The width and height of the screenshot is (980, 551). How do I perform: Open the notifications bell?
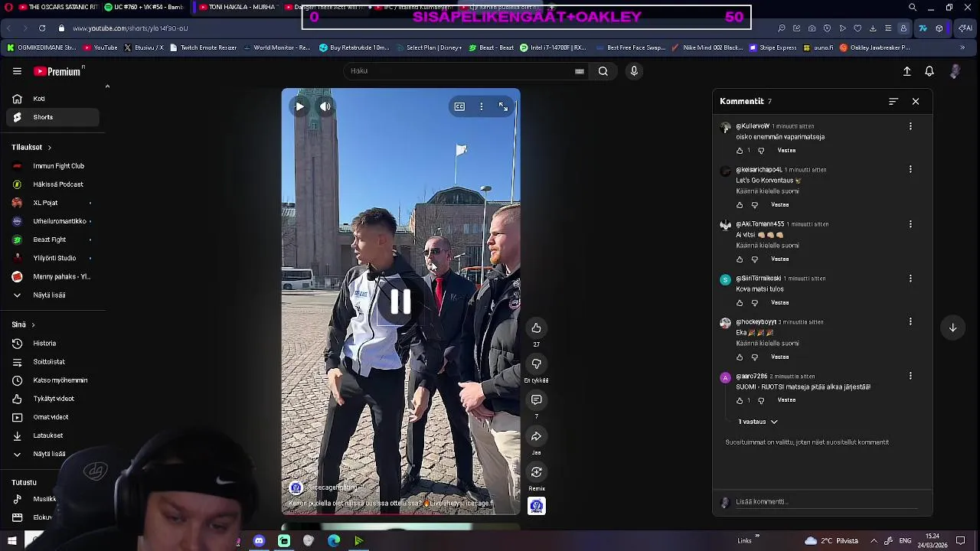[929, 71]
